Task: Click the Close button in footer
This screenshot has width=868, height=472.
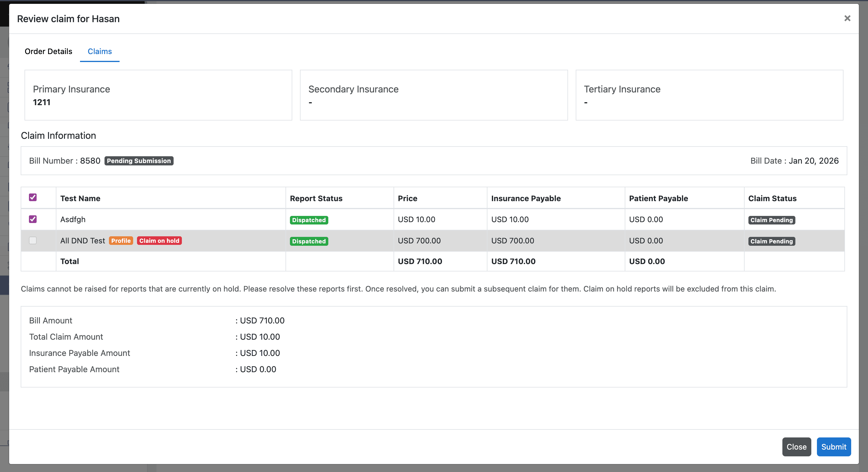Action: [797, 447]
